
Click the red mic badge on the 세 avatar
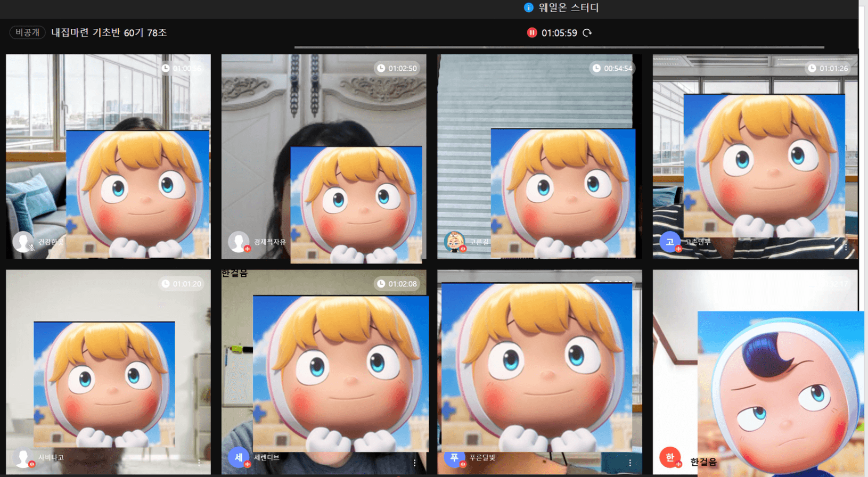247,464
